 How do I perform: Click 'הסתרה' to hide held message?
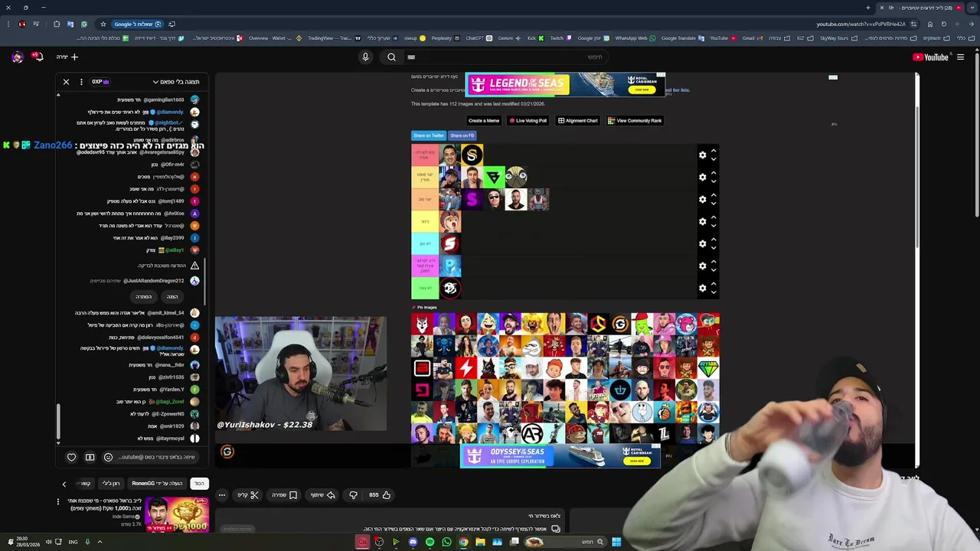click(x=143, y=297)
